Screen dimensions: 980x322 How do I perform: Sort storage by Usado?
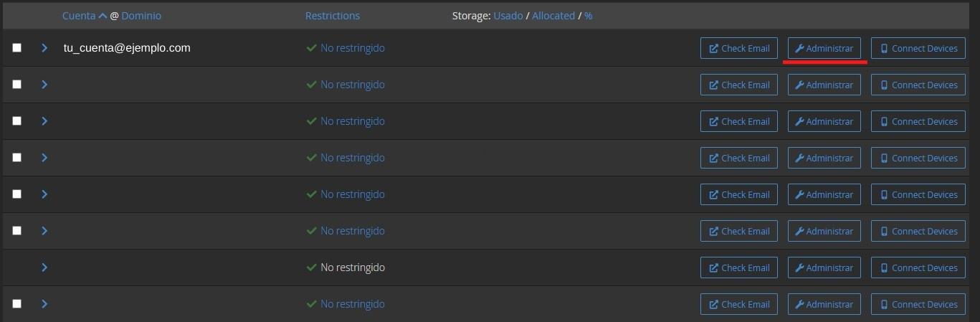508,16
